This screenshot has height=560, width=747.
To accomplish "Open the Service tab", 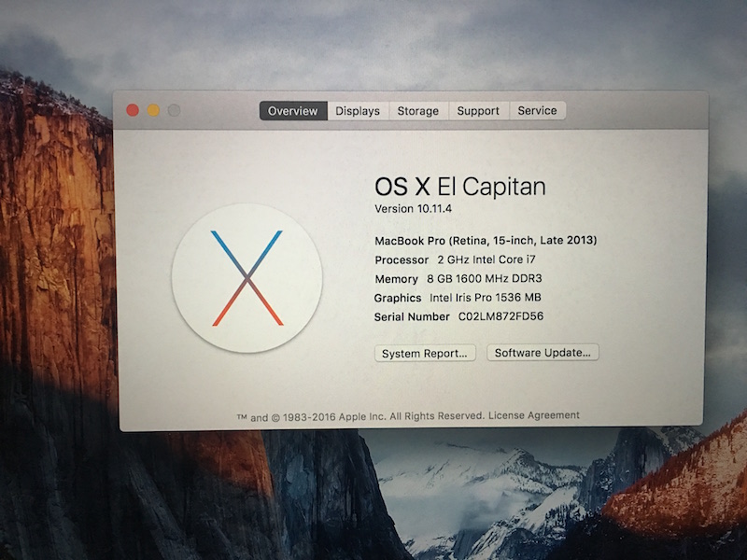I will pyautogui.click(x=538, y=110).
